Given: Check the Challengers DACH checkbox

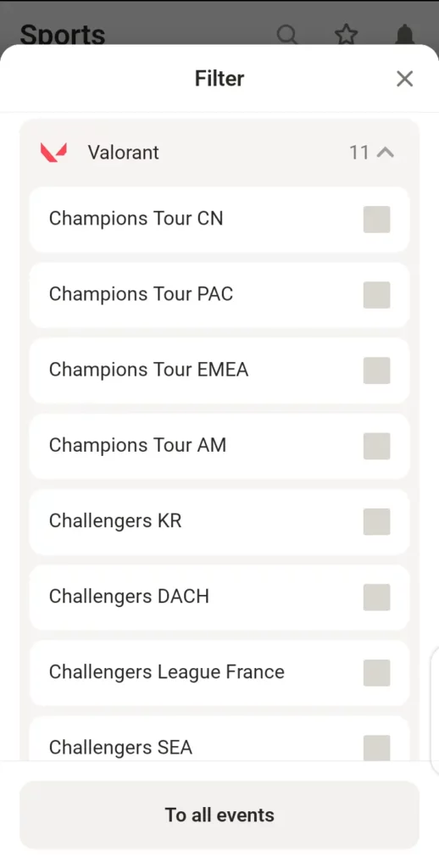Looking at the screenshot, I should coord(377,598).
